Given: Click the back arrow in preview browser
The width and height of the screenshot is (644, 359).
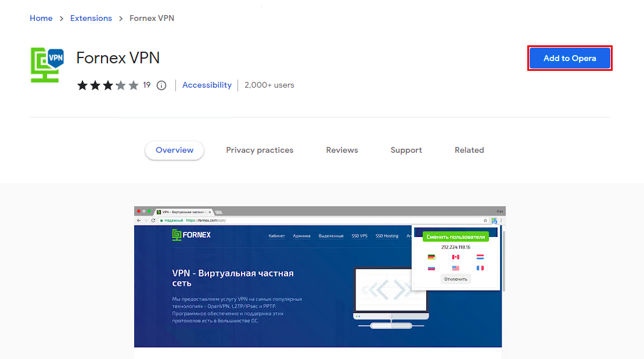Looking at the screenshot, I should 139,221.
